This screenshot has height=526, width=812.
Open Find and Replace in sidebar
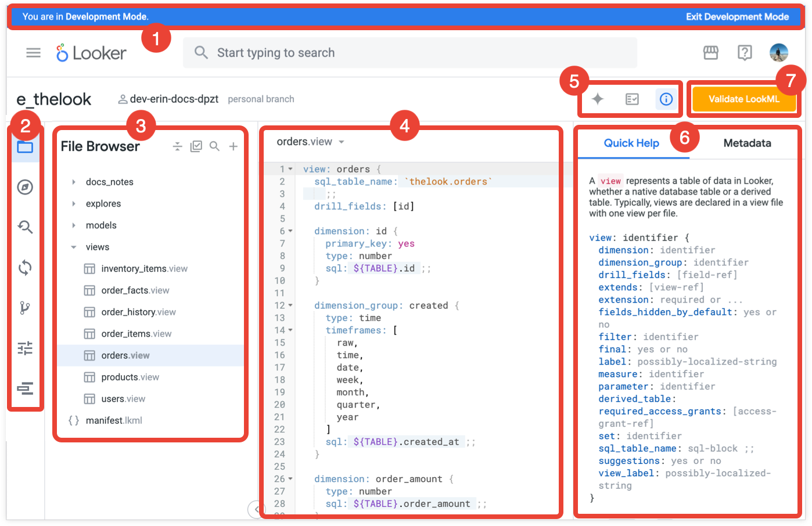click(x=25, y=227)
